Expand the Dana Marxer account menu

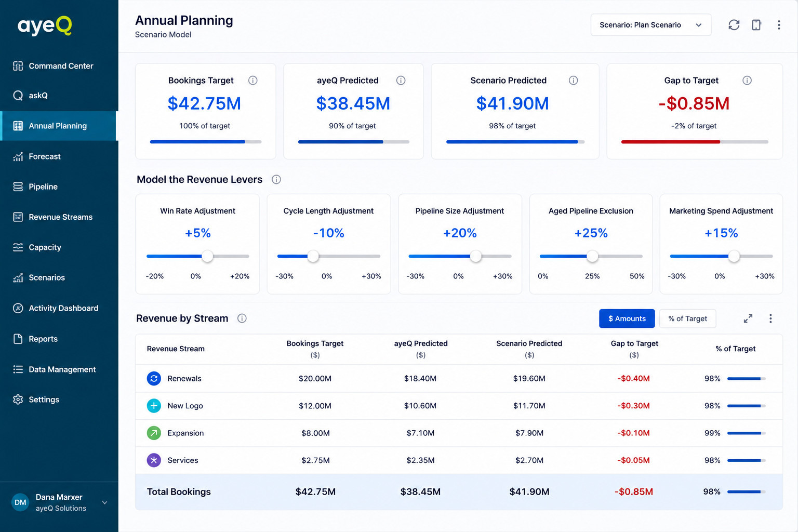point(104,502)
